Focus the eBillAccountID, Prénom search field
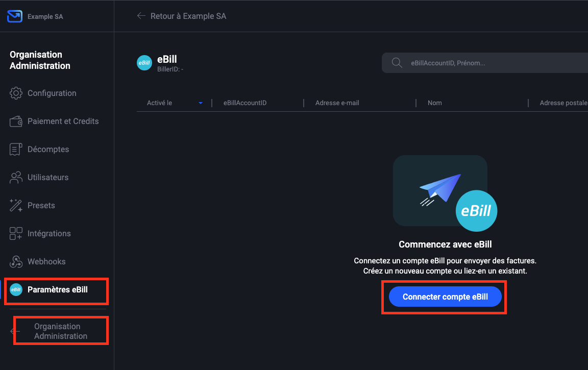 (x=485, y=63)
